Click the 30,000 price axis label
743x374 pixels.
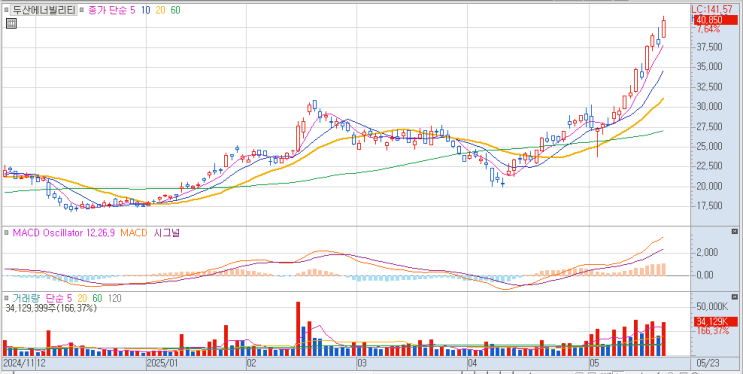pos(709,107)
